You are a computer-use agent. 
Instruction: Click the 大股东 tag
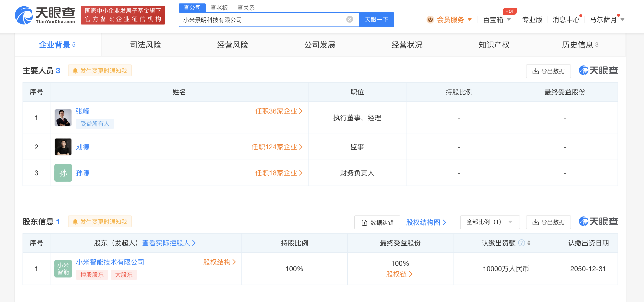pos(124,275)
